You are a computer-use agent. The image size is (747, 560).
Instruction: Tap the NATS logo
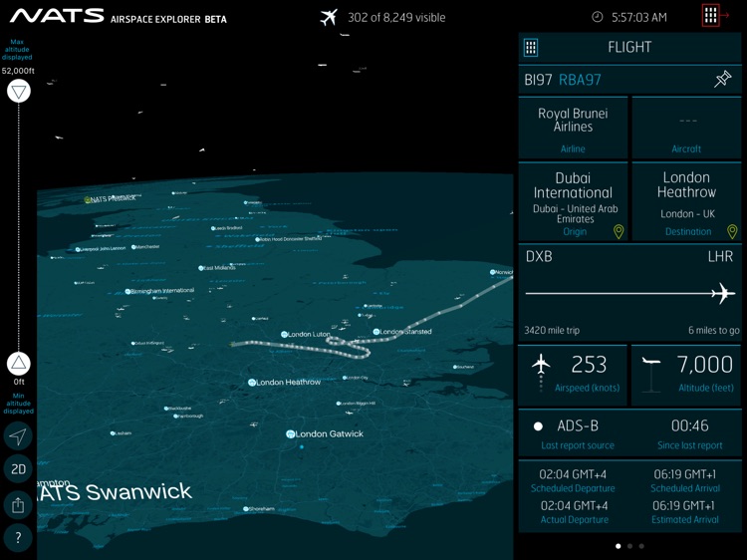[57, 16]
